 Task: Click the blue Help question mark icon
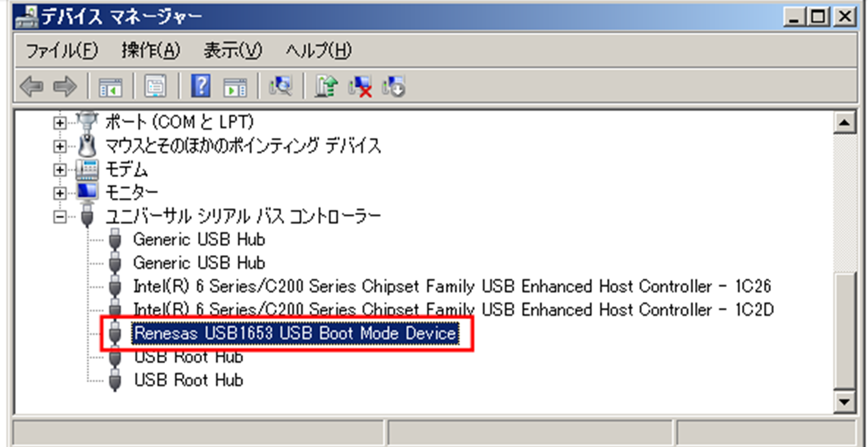pos(201,86)
